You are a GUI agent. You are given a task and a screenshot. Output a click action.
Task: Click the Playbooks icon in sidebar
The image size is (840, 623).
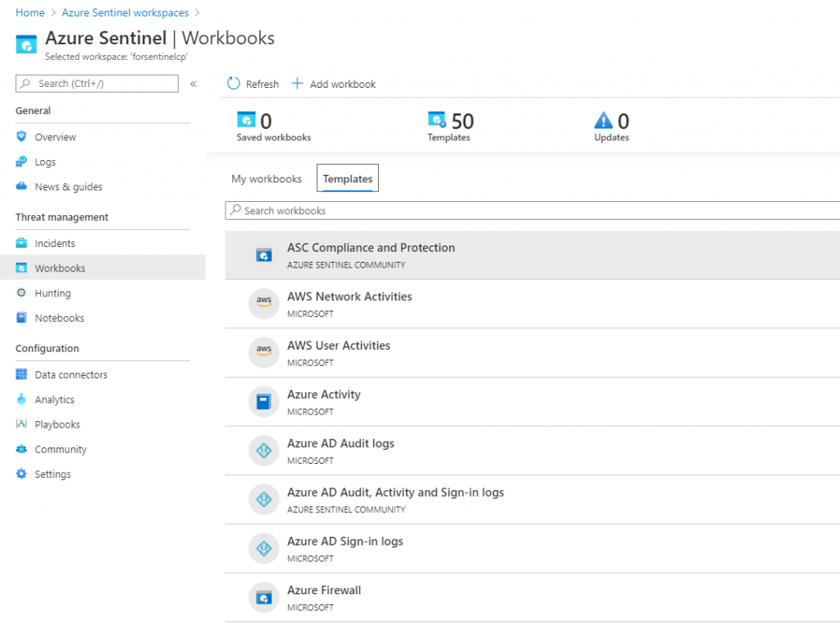pos(21,424)
